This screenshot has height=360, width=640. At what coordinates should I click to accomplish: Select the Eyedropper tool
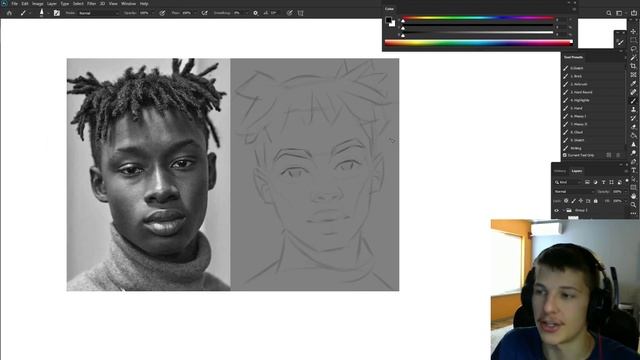click(x=633, y=83)
